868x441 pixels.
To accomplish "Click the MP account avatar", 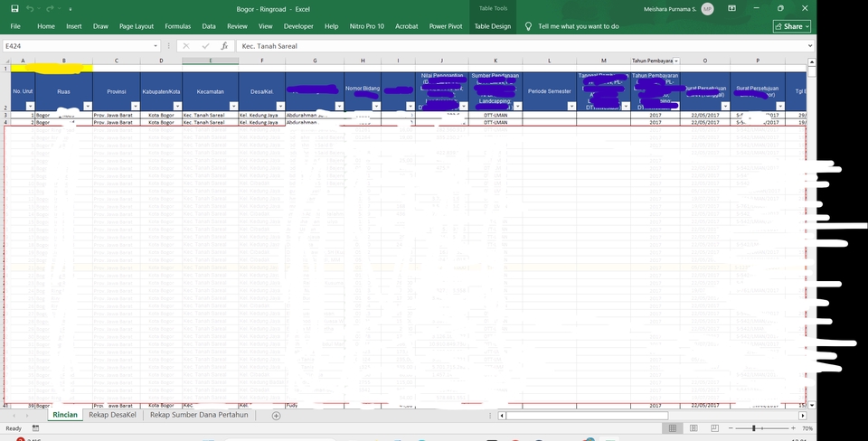I will [x=707, y=9].
